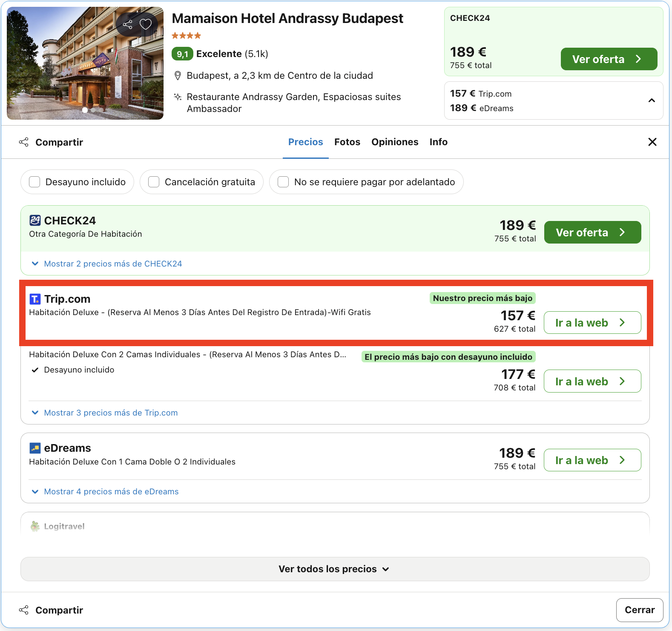The width and height of the screenshot is (672, 631).
Task: Close the price panel with X
Action: click(652, 142)
